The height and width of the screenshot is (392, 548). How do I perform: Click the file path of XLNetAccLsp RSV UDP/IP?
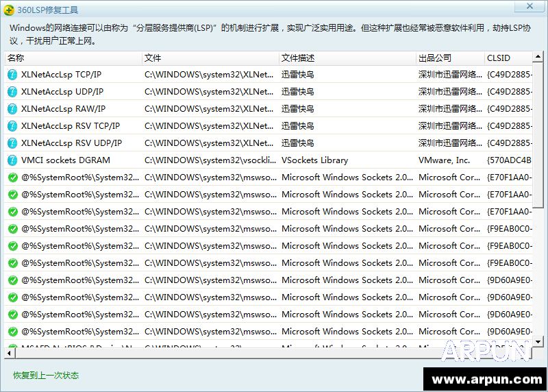(x=209, y=143)
